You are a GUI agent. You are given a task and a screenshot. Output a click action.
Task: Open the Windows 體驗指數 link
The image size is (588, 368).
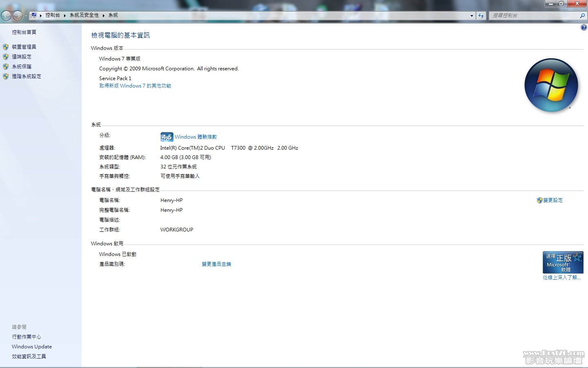196,137
